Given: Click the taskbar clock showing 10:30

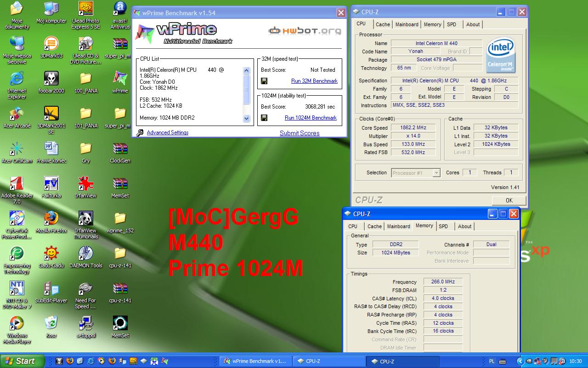Looking at the screenshot, I should point(576,361).
